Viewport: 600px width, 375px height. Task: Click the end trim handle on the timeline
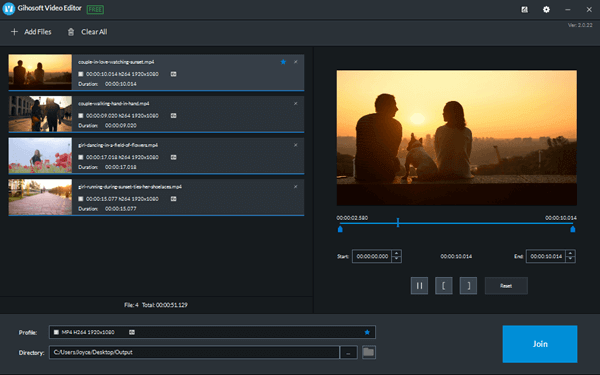click(573, 229)
